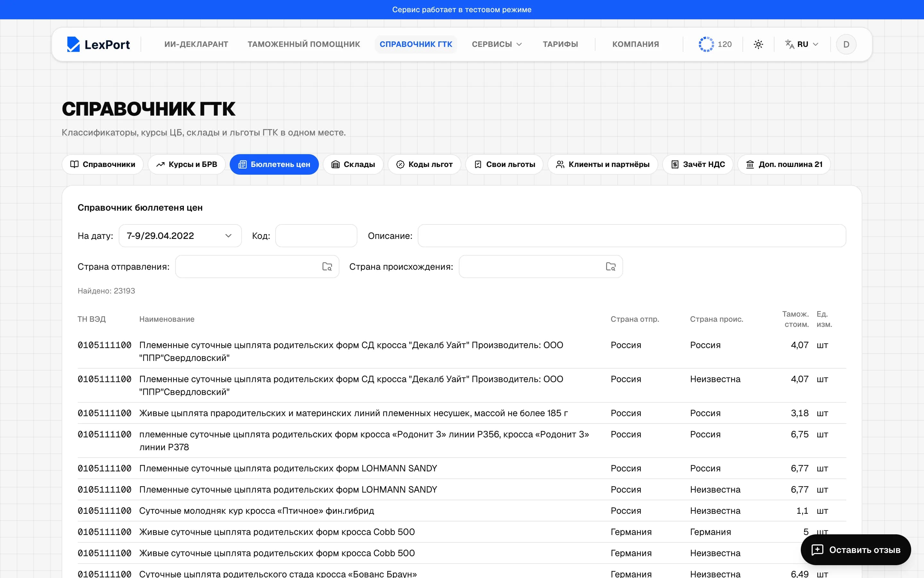Open the Тарифы page
Image resolution: width=924 pixels, height=578 pixels.
pyautogui.click(x=560, y=44)
